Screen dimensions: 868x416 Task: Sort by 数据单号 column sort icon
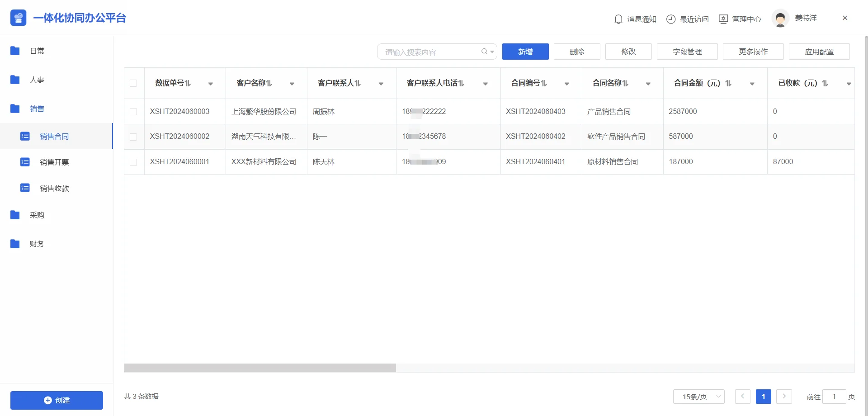click(188, 83)
